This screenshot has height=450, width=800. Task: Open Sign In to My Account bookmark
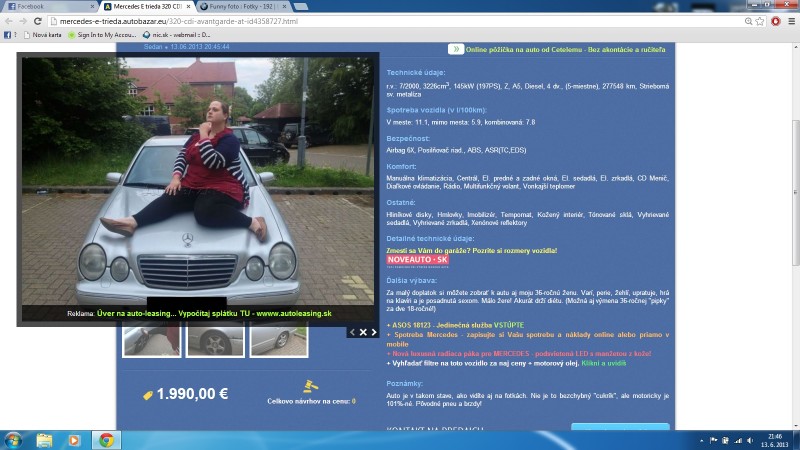[102, 35]
